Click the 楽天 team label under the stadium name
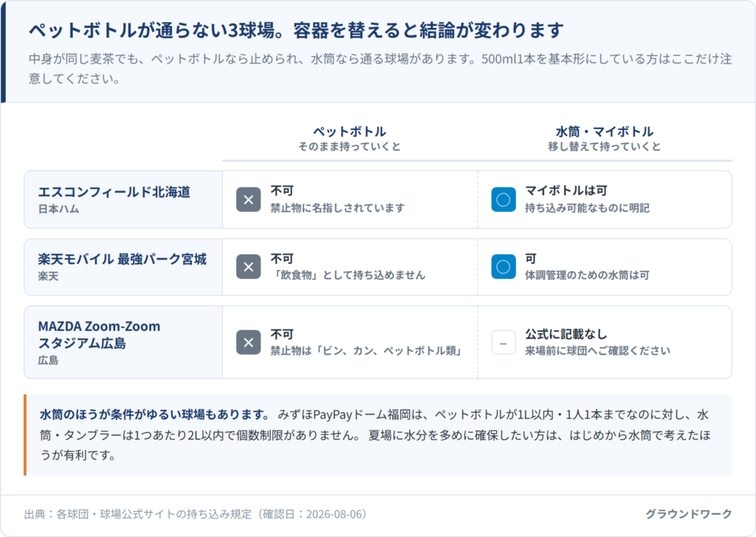The width and height of the screenshot is (756, 537). [x=48, y=276]
